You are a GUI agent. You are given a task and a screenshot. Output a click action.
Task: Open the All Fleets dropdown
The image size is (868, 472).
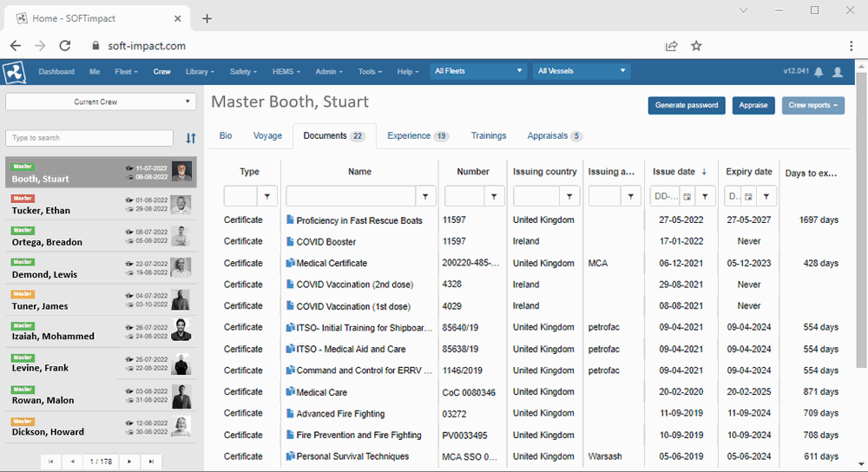[x=477, y=71]
